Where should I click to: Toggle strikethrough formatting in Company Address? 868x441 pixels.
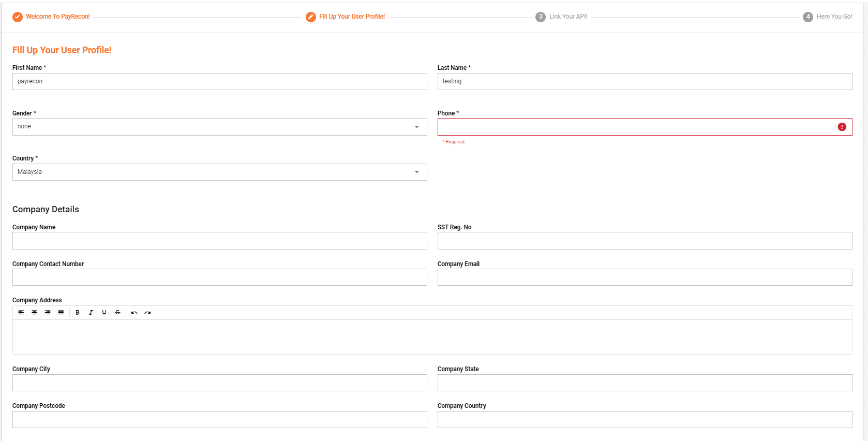[118, 313]
